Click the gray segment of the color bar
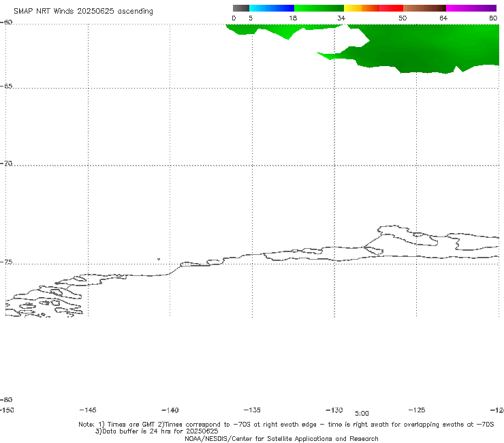The width and height of the screenshot is (504, 443). [241, 8]
